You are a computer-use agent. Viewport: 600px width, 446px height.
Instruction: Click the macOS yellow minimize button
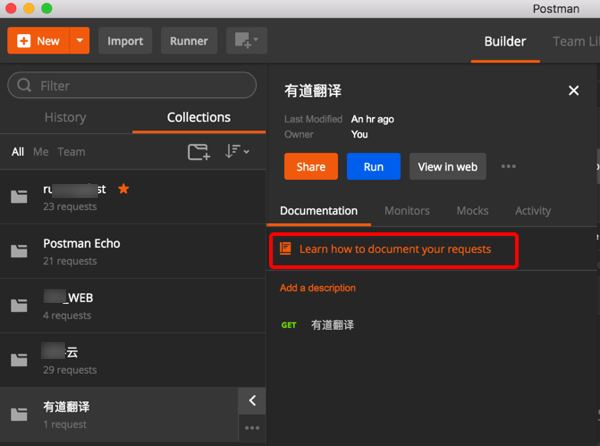point(29,8)
